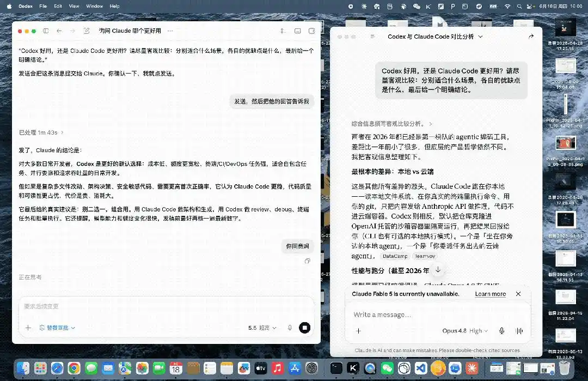Viewport: 588px width, 381px height.
Task: Open the '5.5 超高' model selector
Action: pyautogui.click(x=262, y=328)
